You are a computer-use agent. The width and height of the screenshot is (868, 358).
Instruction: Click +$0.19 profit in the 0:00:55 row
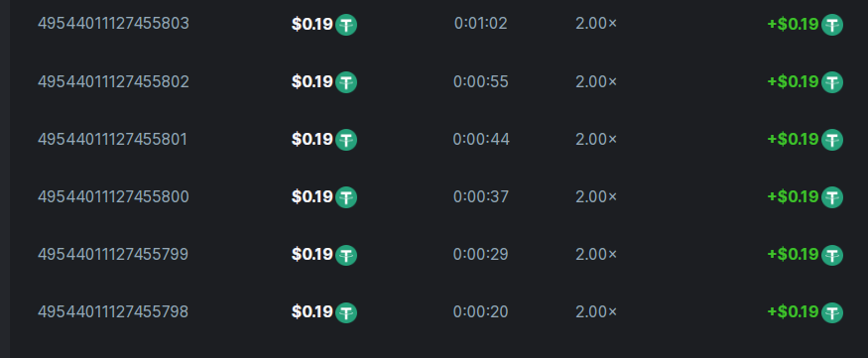click(793, 82)
